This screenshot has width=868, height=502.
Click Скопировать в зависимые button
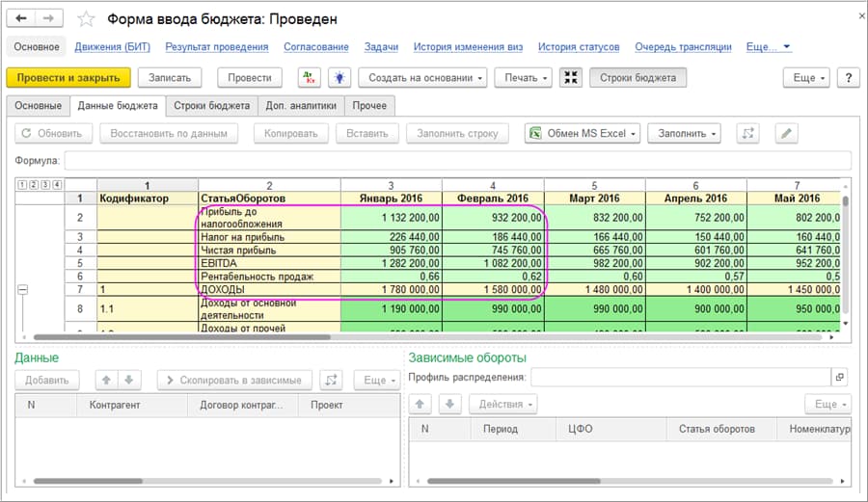click(234, 380)
